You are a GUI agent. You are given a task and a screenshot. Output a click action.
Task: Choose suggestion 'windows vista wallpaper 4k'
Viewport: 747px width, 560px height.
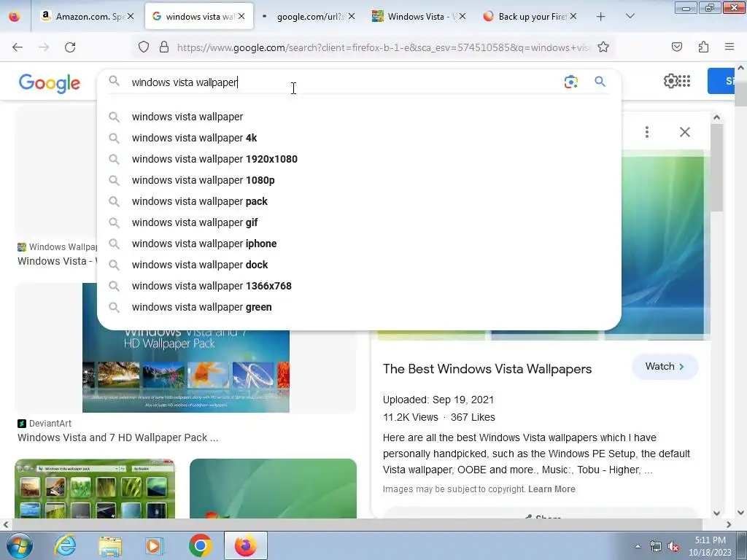[359, 138]
